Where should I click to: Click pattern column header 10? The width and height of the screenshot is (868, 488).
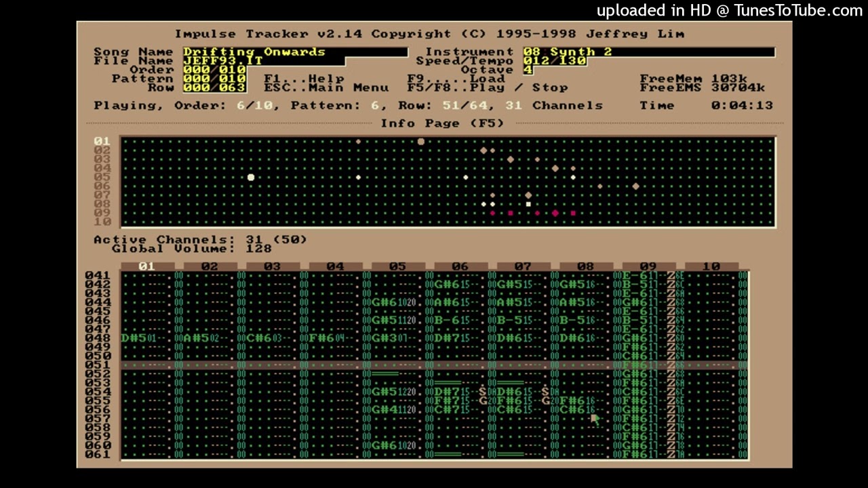711,266
